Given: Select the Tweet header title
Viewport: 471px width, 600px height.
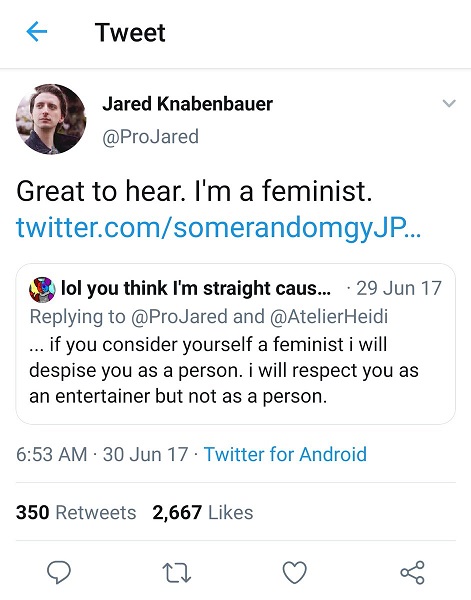Looking at the screenshot, I should click(130, 32).
